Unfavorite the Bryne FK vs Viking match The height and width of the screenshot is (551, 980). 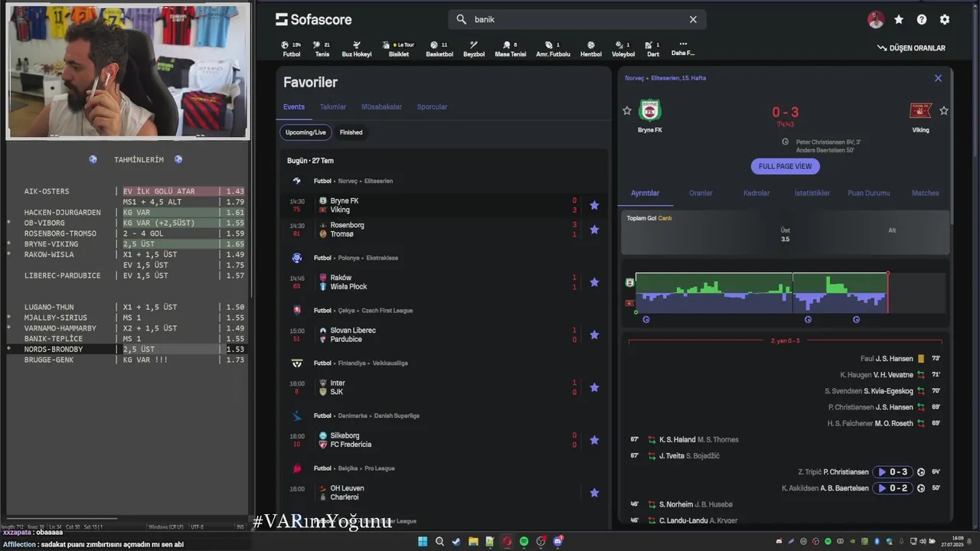coord(594,205)
